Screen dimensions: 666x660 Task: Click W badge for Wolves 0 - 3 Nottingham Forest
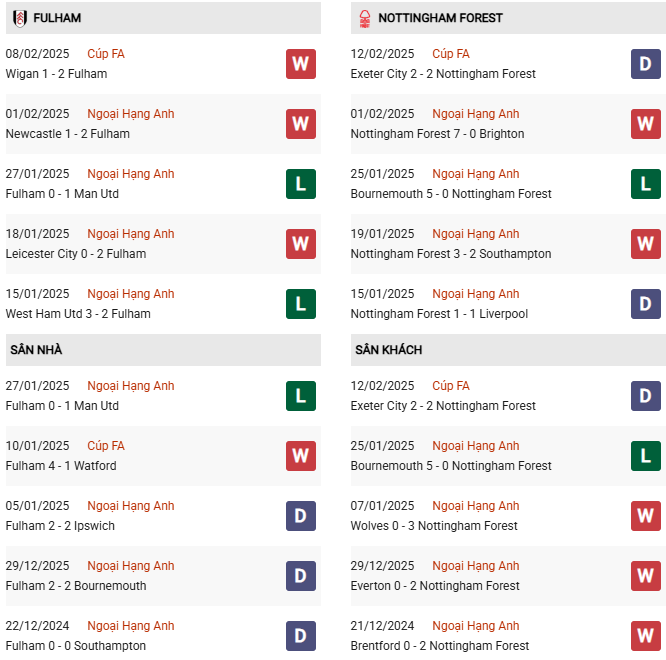tap(645, 516)
